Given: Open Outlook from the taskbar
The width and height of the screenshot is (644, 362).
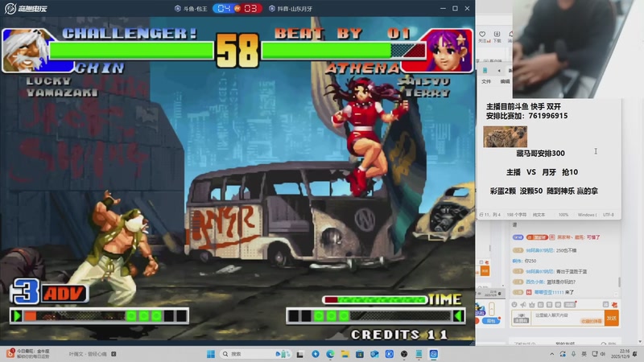Looking at the screenshot, I should (x=374, y=354).
